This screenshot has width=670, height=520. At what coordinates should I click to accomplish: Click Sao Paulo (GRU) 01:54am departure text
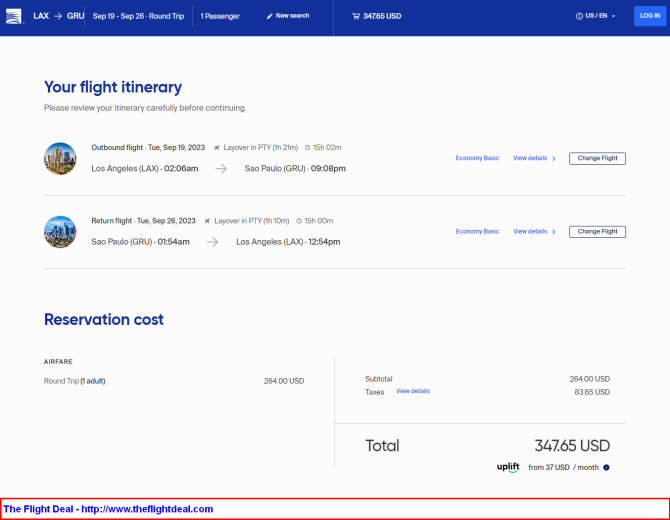coord(140,242)
